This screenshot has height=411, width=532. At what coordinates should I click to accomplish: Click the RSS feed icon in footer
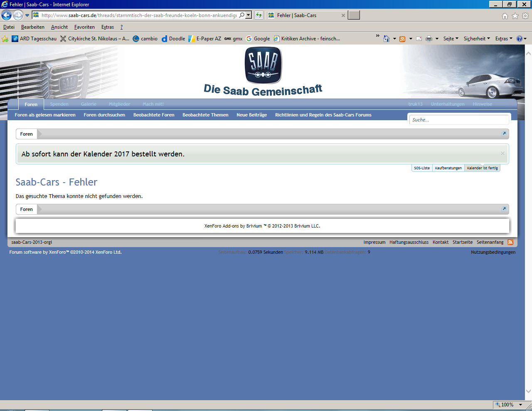pyautogui.click(x=510, y=242)
